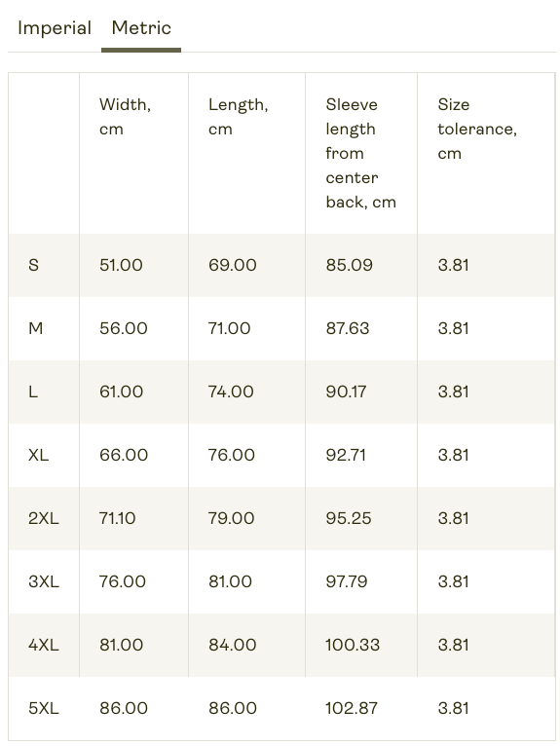Switch to the Imperial tab
Image resolution: width=560 pixels, height=746 pixels.
point(55,28)
